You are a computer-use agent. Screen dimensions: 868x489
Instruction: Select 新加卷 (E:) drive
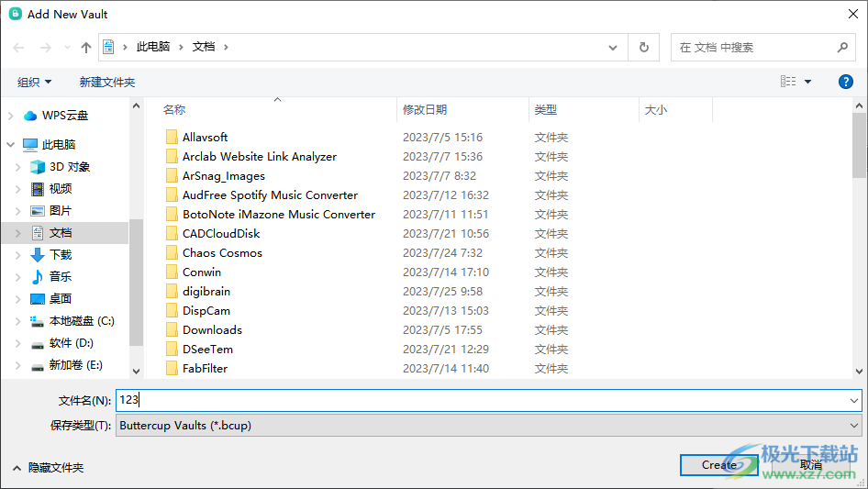click(75, 365)
